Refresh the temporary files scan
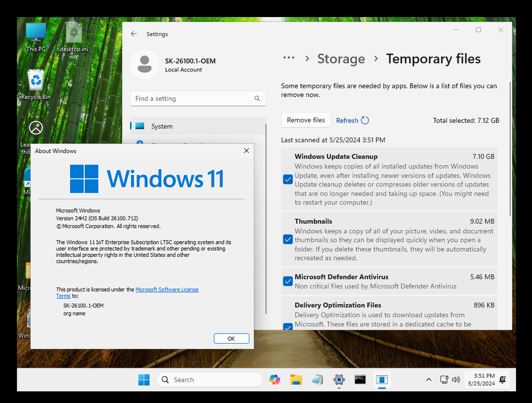This screenshot has height=403, width=532. [x=352, y=120]
